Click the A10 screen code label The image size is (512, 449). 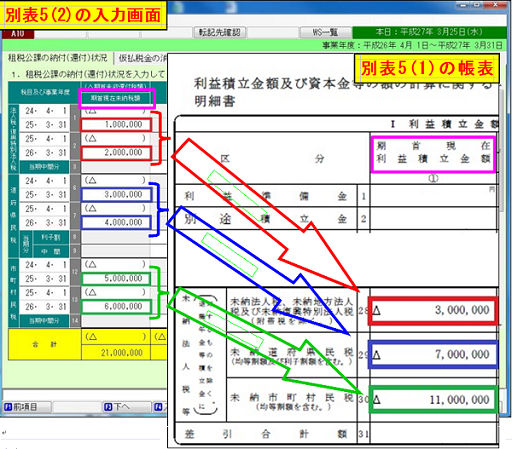pyautogui.click(x=17, y=34)
